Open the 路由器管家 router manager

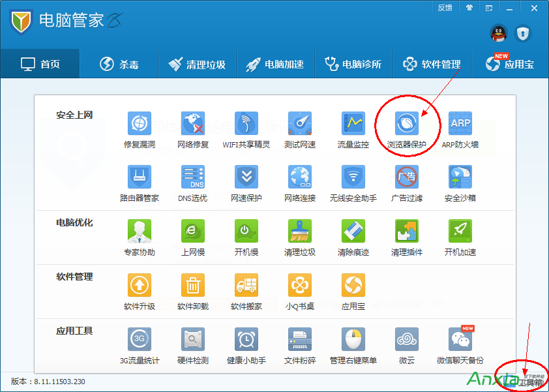click(140, 183)
